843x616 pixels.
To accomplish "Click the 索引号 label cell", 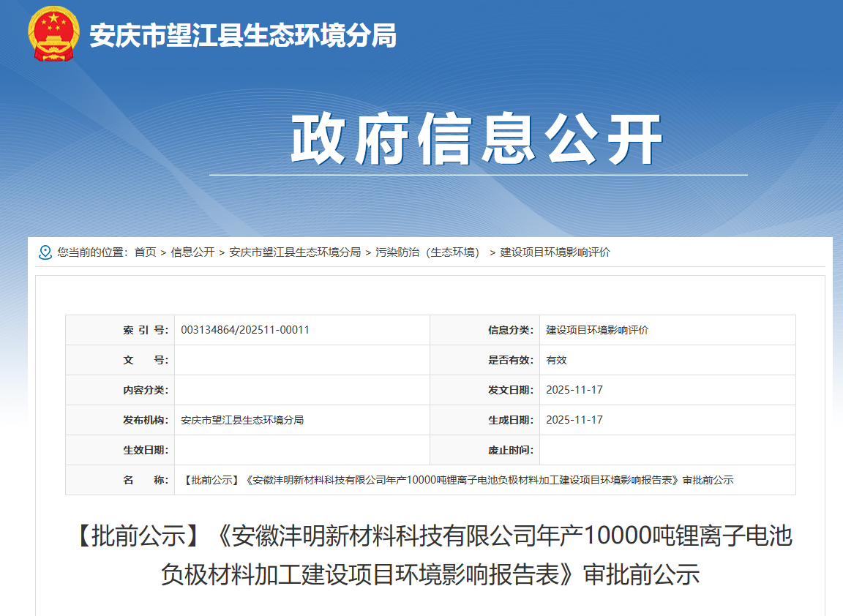I will pyautogui.click(x=146, y=330).
